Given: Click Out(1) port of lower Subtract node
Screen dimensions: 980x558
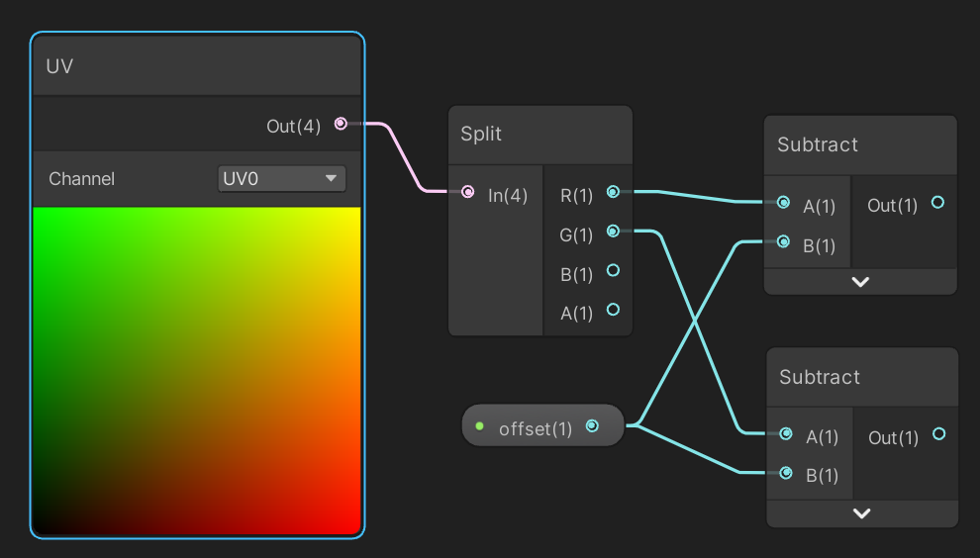Looking at the screenshot, I should click(x=938, y=433).
